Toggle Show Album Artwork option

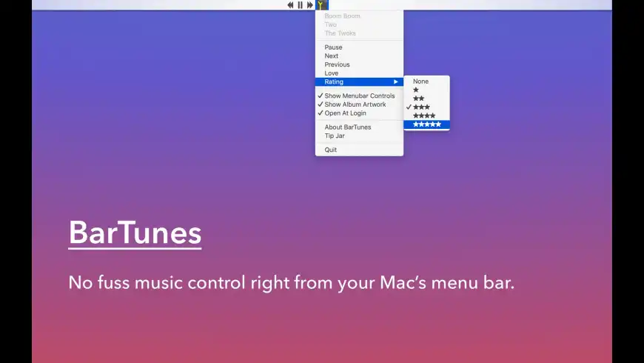tap(359, 104)
